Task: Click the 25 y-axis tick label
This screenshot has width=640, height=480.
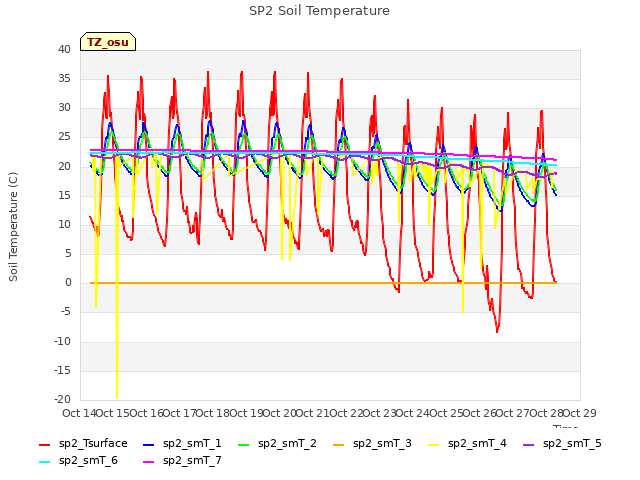Action: [64, 137]
